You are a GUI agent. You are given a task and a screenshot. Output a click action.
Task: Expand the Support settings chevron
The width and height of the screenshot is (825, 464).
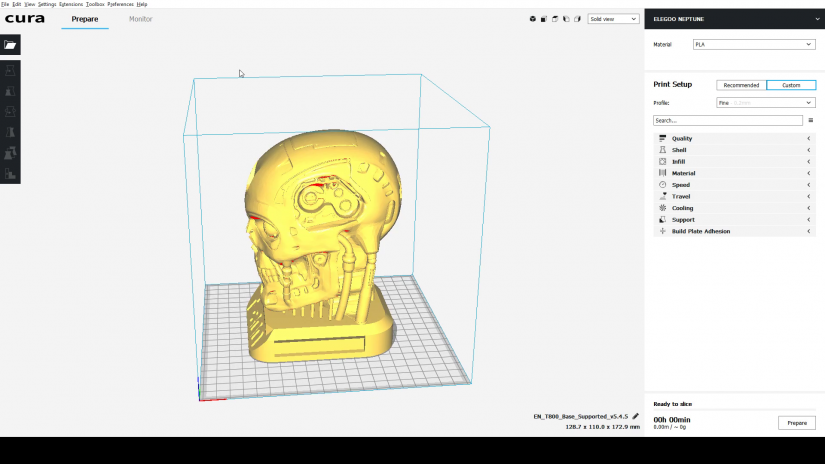[809, 219]
